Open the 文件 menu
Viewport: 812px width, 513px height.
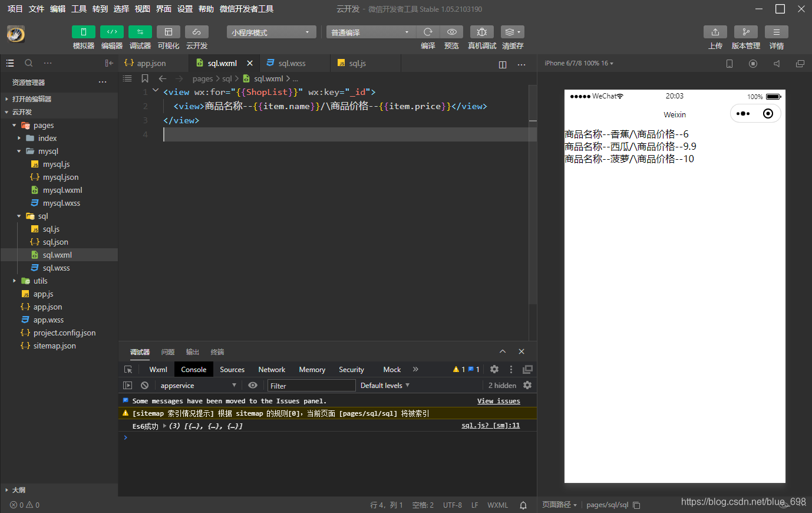click(x=37, y=9)
